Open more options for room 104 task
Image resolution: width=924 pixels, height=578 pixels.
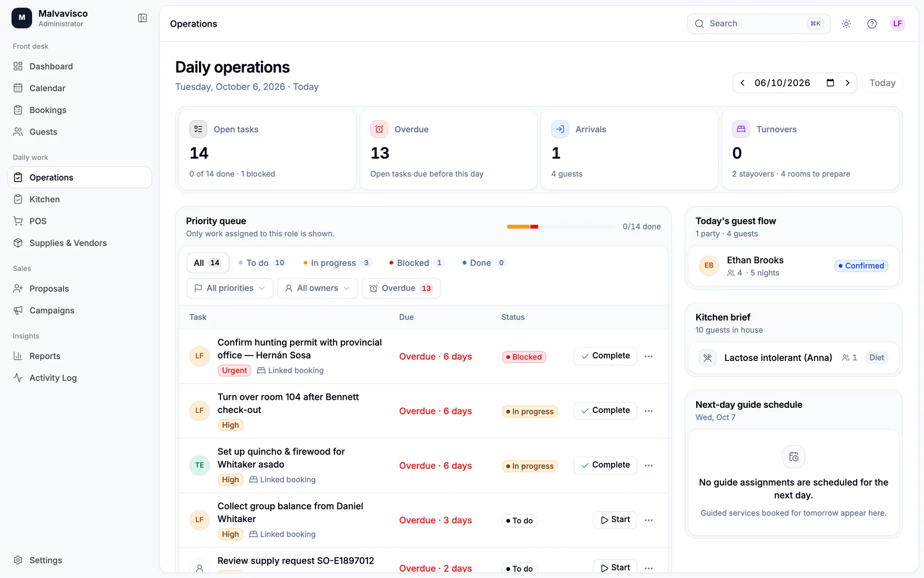649,411
